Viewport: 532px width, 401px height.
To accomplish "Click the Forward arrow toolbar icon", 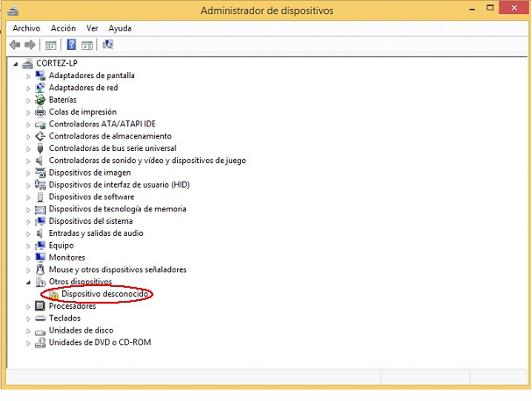I will 30,45.
